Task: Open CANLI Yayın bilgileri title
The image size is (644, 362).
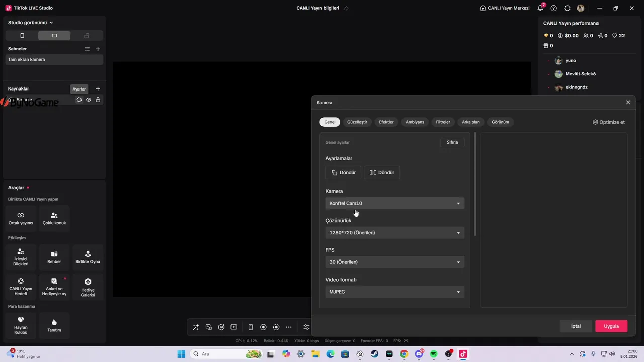Action: 318,8
